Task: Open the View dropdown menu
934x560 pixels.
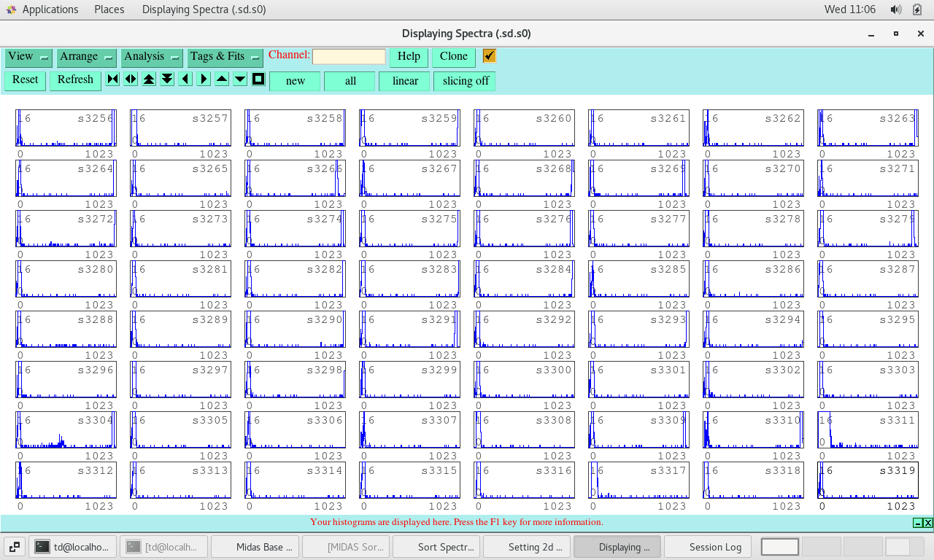Action: pyautogui.click(x=28, y=57)
